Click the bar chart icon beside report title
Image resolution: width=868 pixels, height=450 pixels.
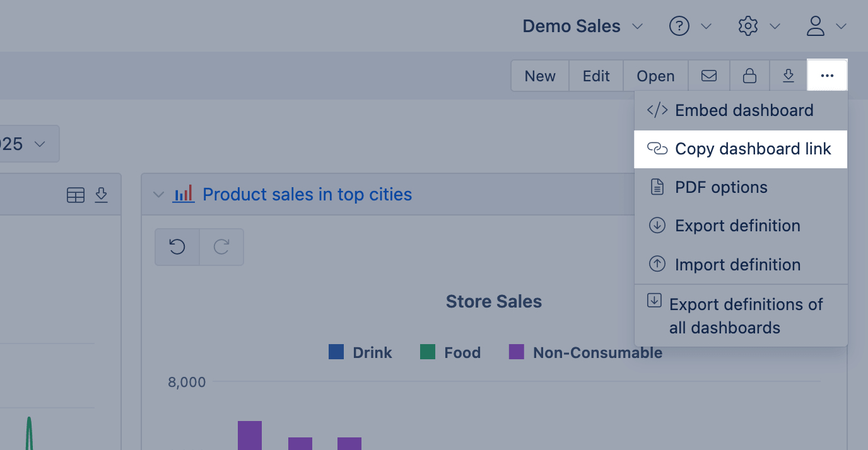tap(184, 193)
